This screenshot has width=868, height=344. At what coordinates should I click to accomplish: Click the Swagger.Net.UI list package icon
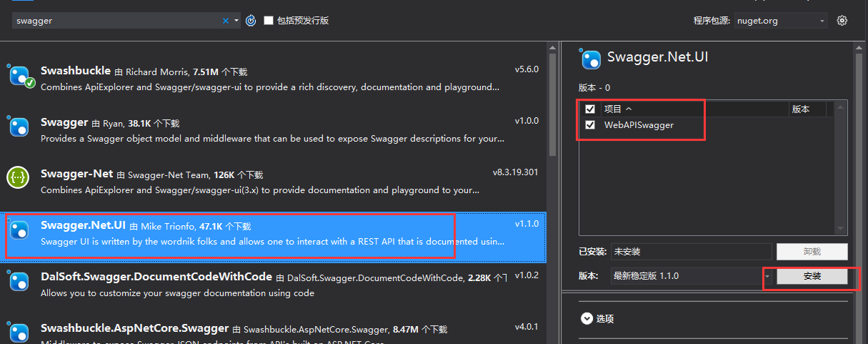click(19, 230)
